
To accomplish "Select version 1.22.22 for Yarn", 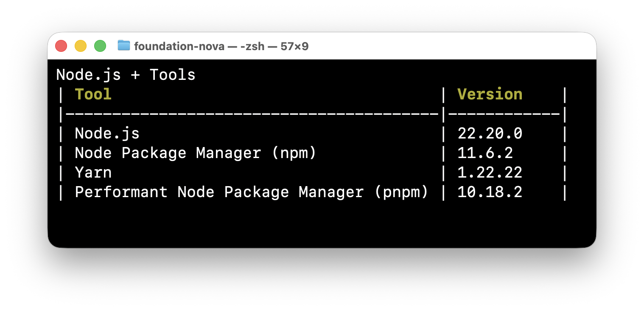I will (491, 172).
